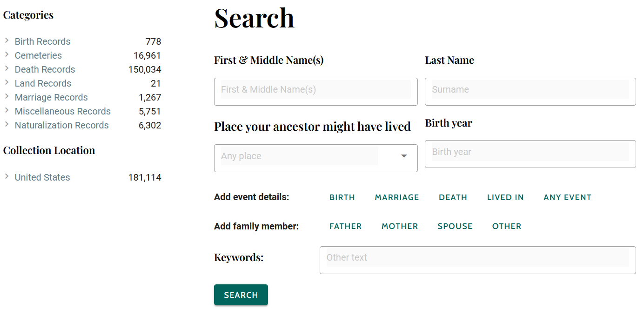Add SPOUSE as family member

pos(455,226)
